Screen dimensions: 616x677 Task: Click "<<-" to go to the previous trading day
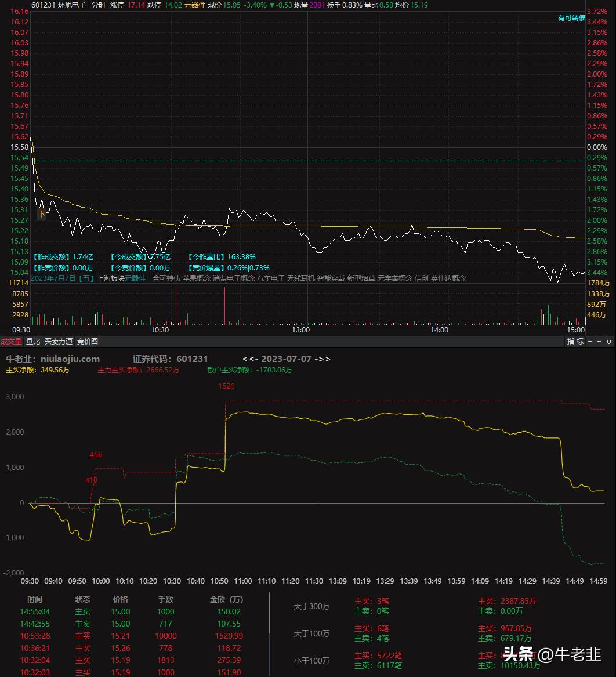pos(251,359)
